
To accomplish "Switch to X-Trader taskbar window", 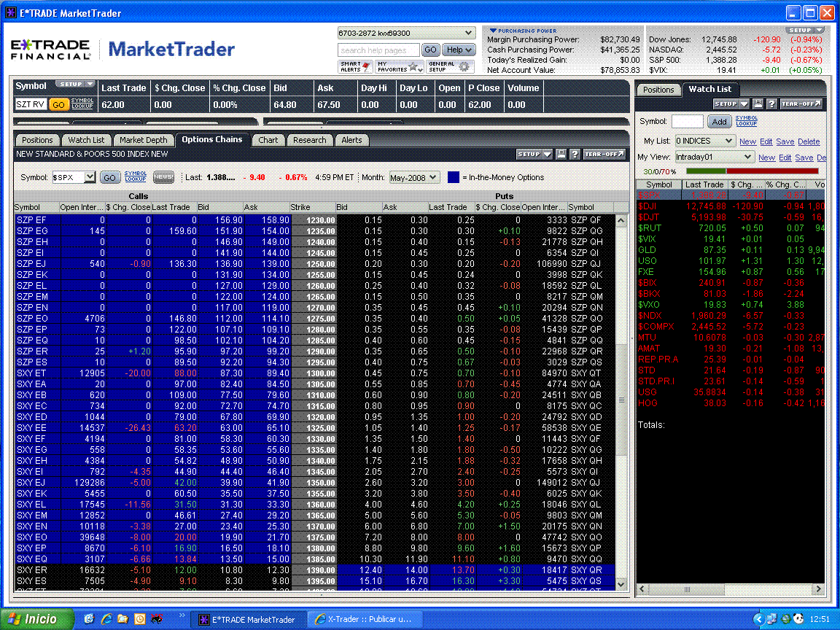I will pos(365,619).
